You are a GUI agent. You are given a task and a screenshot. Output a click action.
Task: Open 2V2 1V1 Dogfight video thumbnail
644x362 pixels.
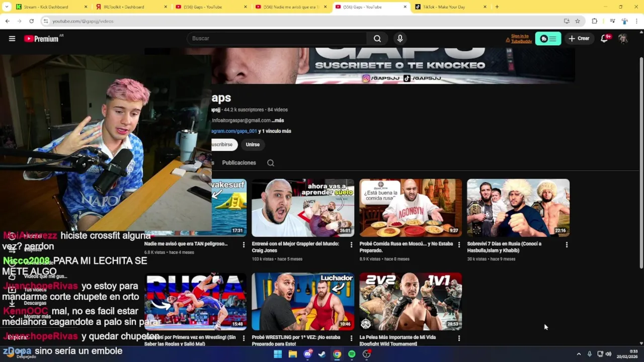[x=411, y=301]
